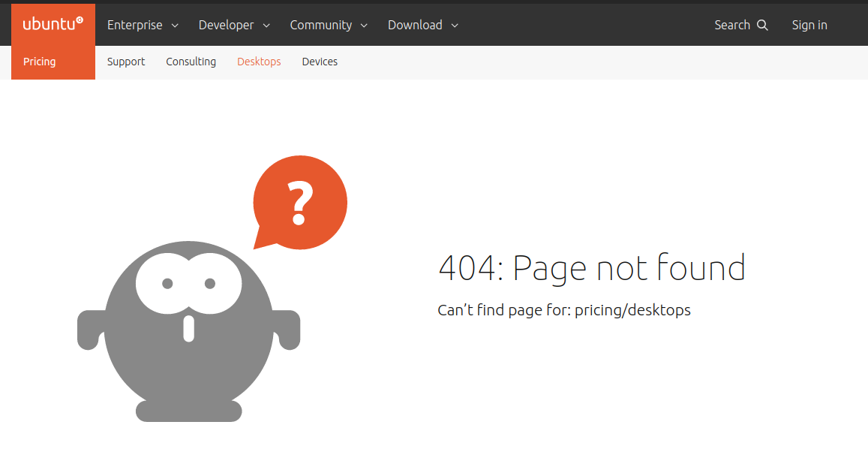
Task: Expand the Enterprise dropdown arrow
Action: coord(175,25)
